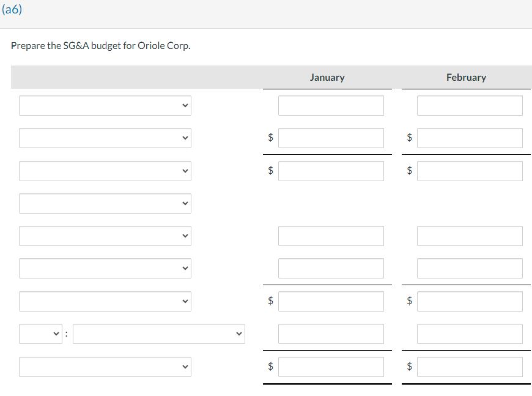Click the February column header
Viewport: 532px width, 396px height.
point(466,78)
